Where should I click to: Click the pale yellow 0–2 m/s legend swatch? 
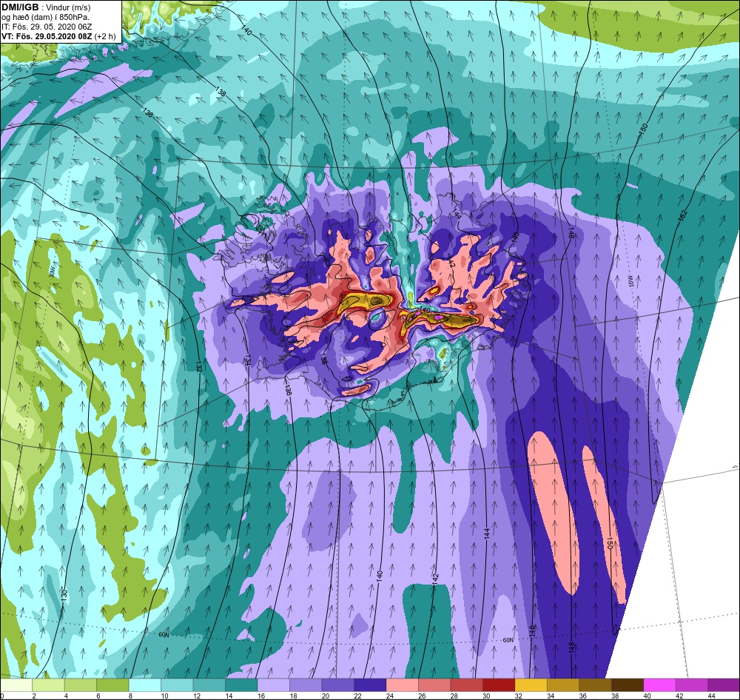point(16,685)
